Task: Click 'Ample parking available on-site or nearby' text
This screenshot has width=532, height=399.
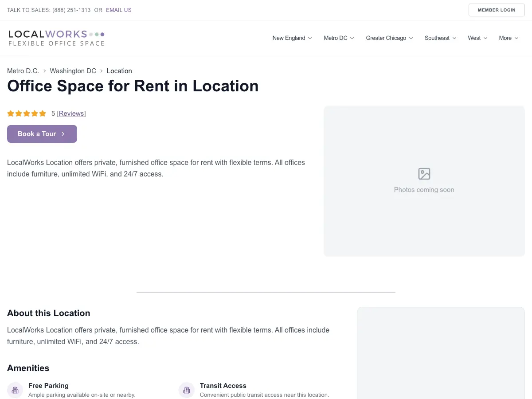Action: point(82,395)
